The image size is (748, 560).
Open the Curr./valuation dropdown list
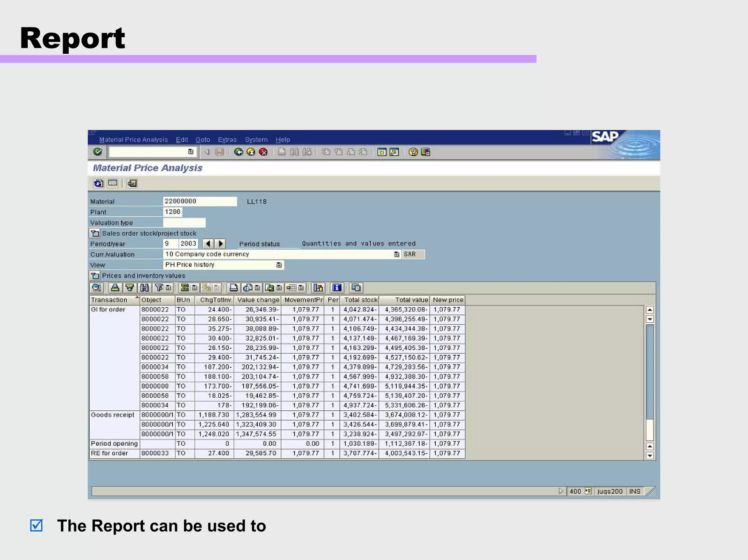pos(397,254)
